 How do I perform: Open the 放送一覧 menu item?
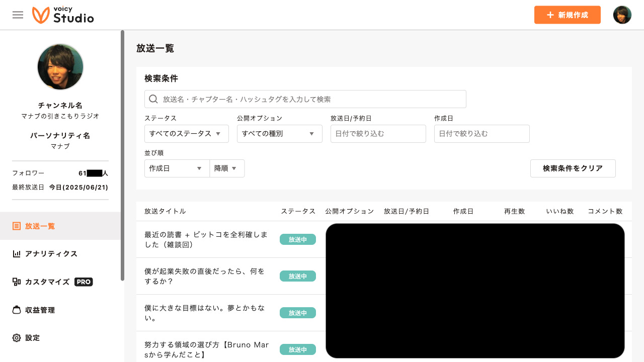60,226
